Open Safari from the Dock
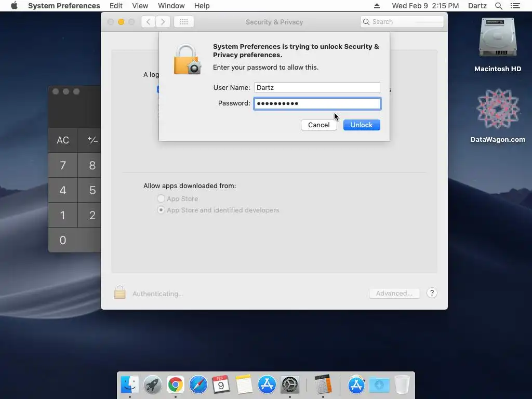 pyautogui.click(x=198, y=384)
